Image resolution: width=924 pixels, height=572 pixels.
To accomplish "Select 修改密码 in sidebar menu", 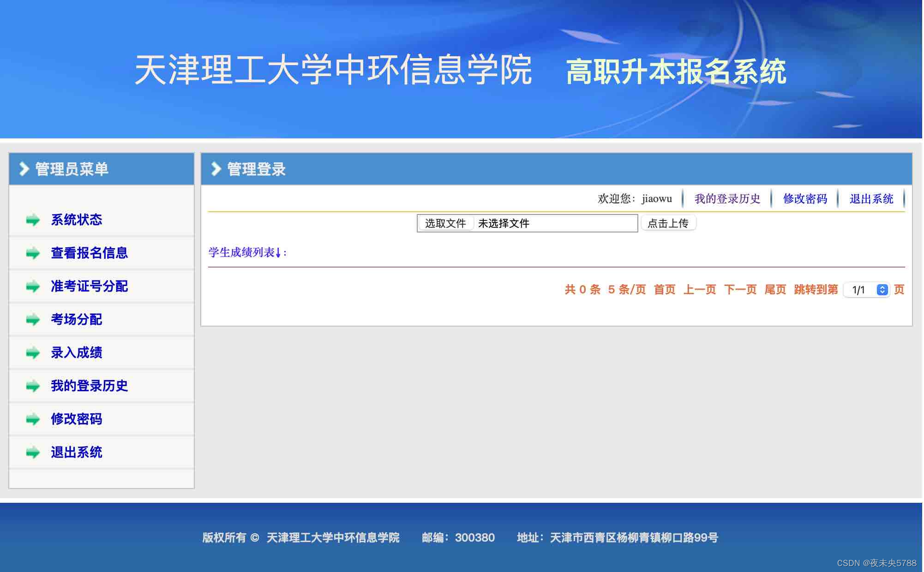I will click(77, 419).
